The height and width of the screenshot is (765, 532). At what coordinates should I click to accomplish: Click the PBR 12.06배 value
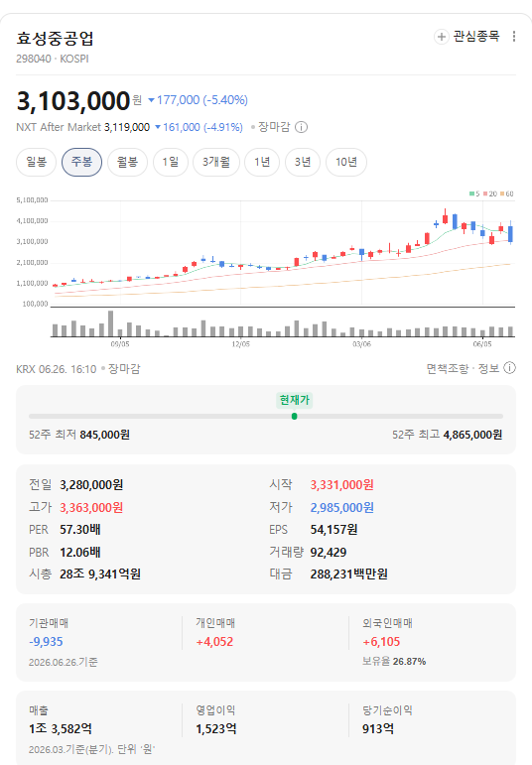(80, 553)
